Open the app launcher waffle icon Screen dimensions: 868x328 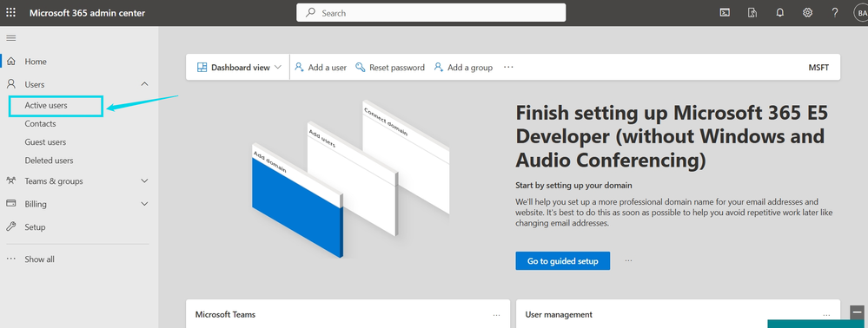(10, 12)
